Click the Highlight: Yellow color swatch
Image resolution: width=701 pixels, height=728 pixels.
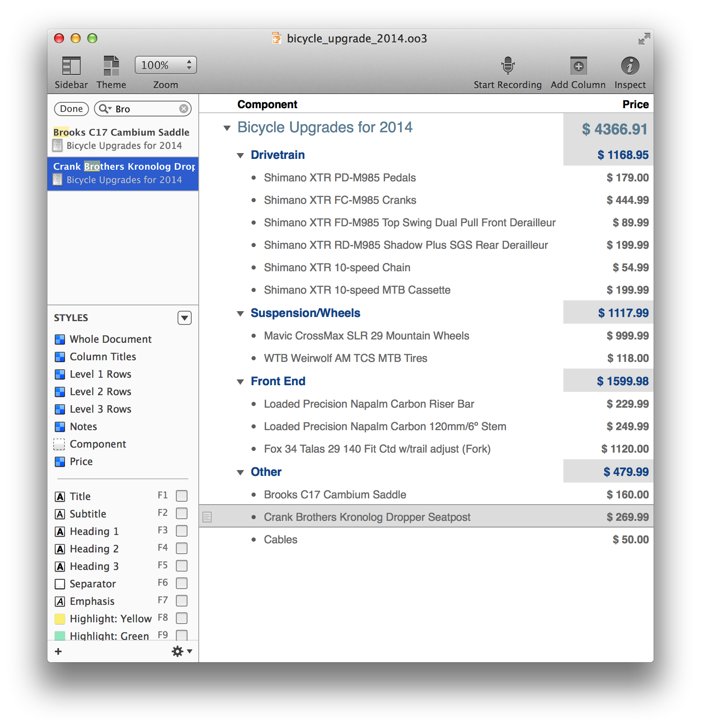[60, 619]
